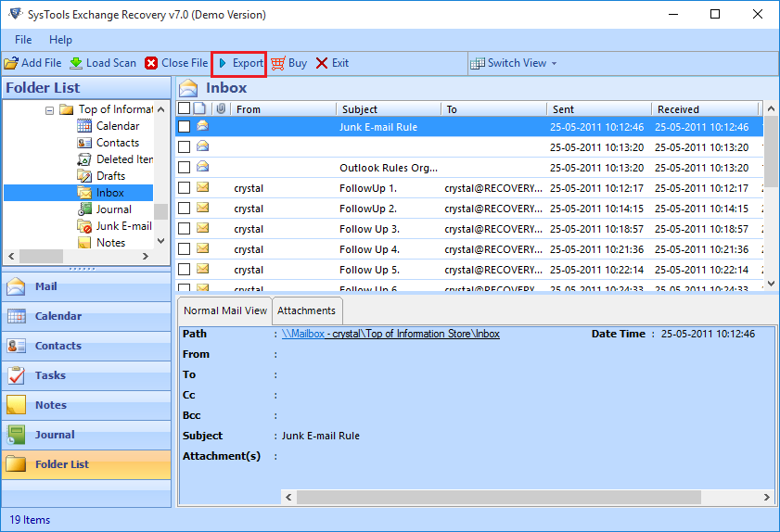Click right arrow of preview pane scrollbar

click(x=767, y=497)
